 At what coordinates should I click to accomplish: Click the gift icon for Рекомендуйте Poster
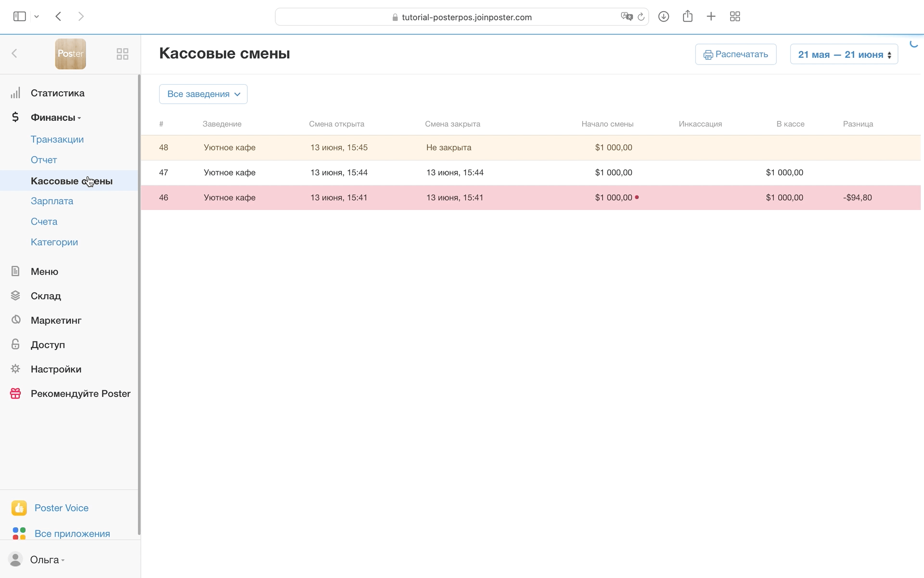coord(15,394)
